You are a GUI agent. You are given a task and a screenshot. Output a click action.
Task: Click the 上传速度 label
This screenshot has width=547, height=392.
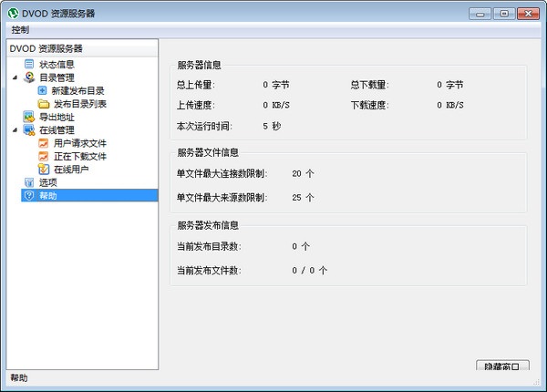[x=196, y=105]
